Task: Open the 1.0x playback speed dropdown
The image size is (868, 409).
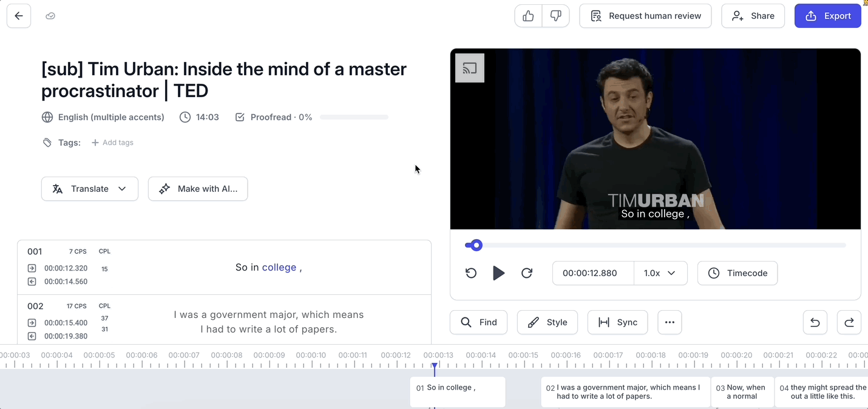Action: pyautogui.click(x=660, y=273)
